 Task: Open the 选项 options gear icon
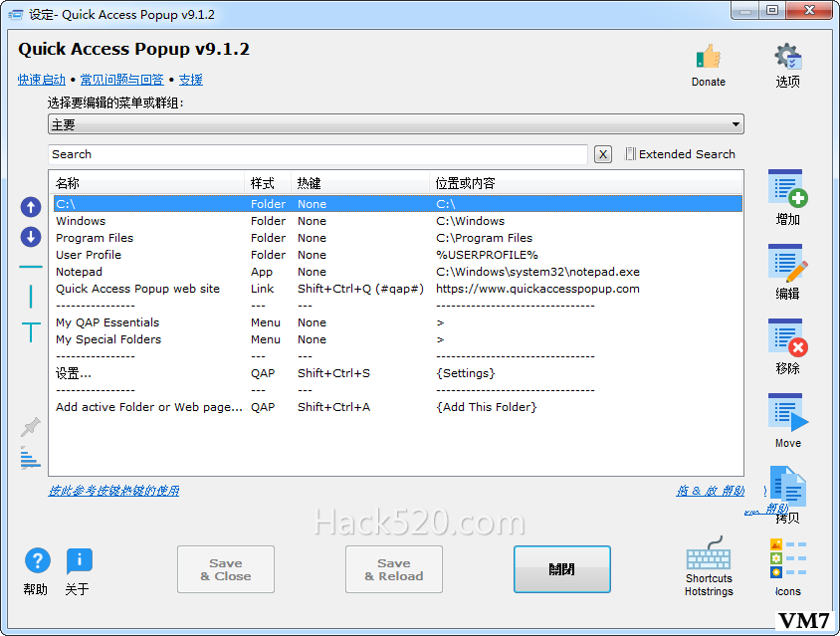pyautogui.click(x=787, y=57)
